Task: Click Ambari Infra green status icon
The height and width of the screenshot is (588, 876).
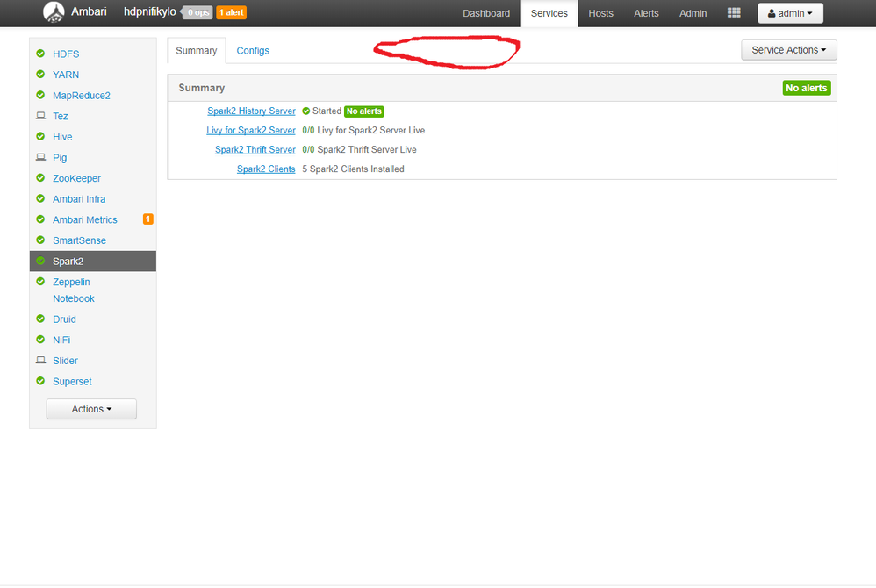Action: point(40,198)
